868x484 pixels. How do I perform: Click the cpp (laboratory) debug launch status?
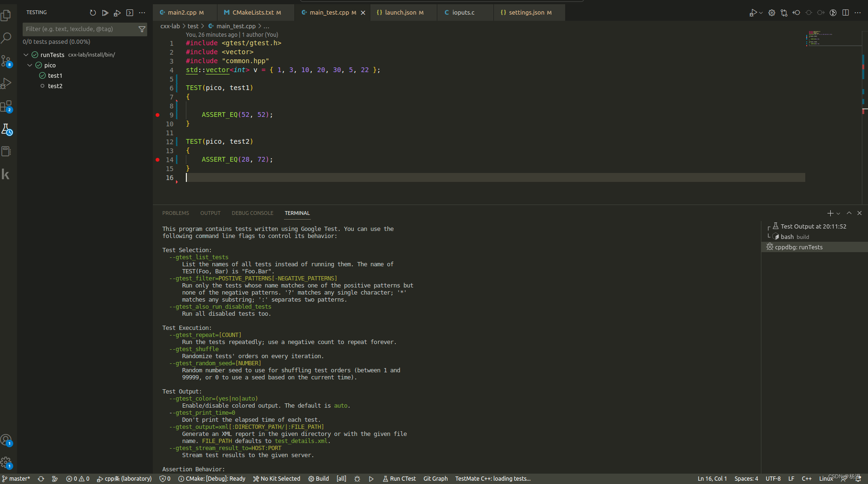[125, 479]
